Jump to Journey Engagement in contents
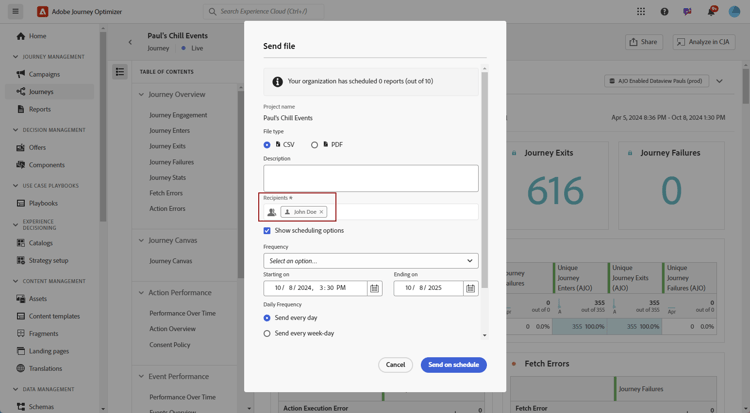750x413 pixels. [178, 115]
